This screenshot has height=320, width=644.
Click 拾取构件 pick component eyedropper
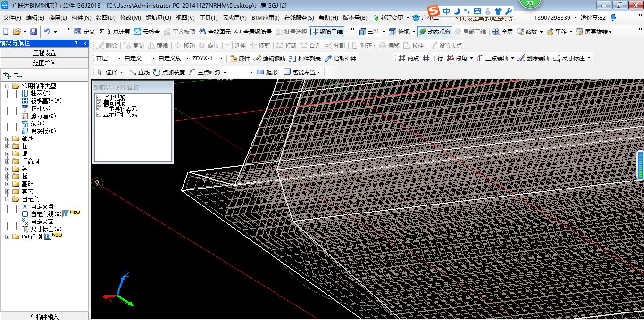[x=341, y=58]
